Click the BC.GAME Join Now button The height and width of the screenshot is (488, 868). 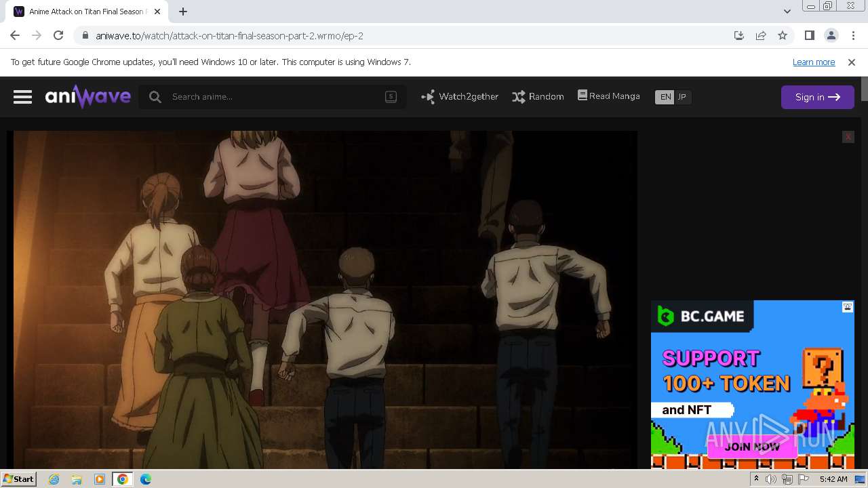(752, 447)
